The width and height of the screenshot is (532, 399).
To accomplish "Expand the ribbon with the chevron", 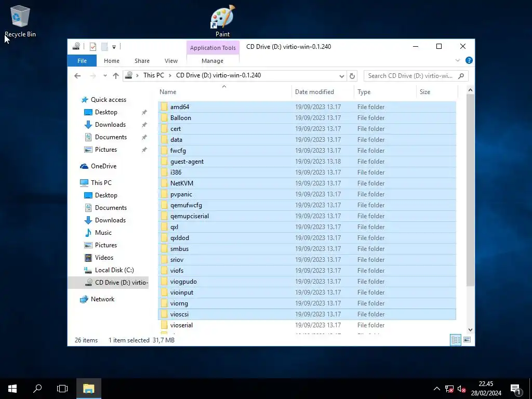I will pos(457,60).
